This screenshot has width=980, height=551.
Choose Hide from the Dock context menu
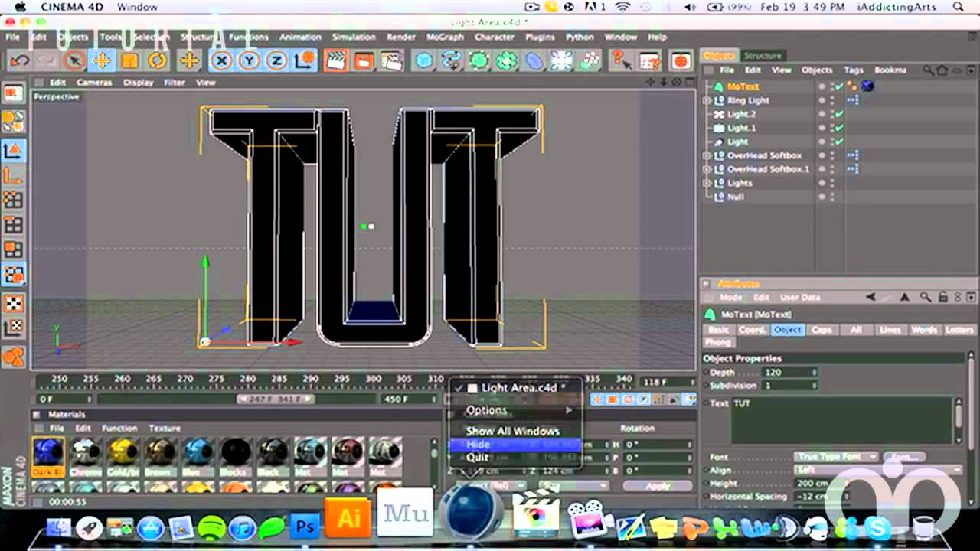pyautogui.click(x=515, y=444)
